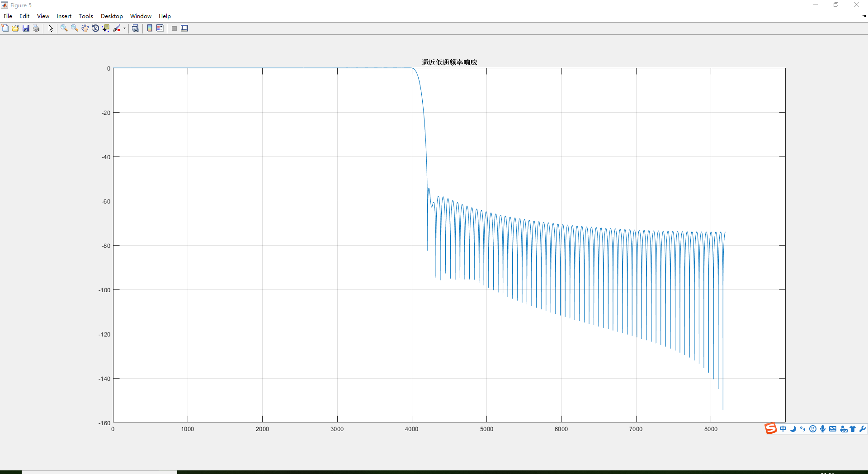Select the Zoom Out magnifier tool

click(x=75, y=28)
